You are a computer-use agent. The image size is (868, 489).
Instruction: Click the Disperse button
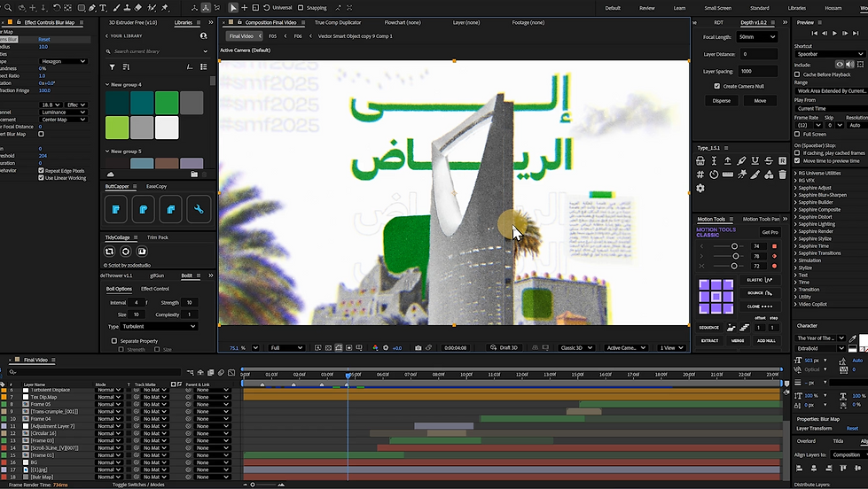tap(722, 101)
